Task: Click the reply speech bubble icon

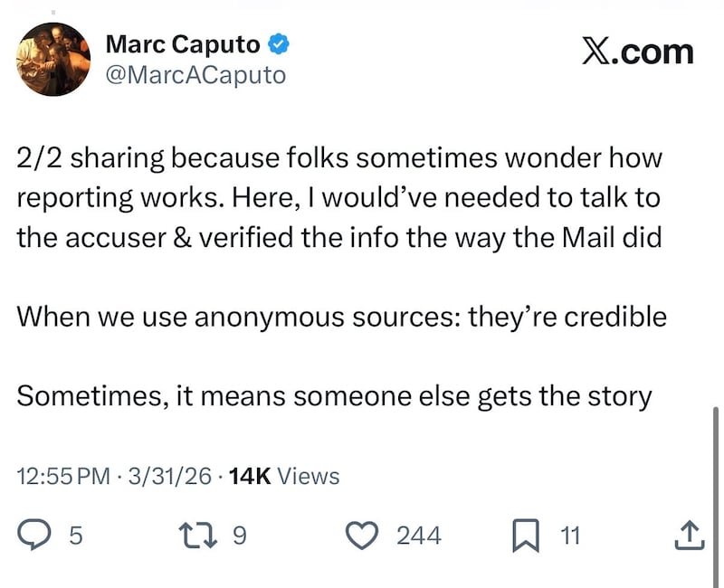Action: pyautogui.click(x=33, y=536)
